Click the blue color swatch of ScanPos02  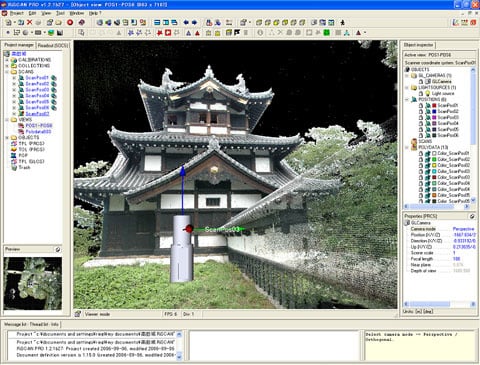434,111
